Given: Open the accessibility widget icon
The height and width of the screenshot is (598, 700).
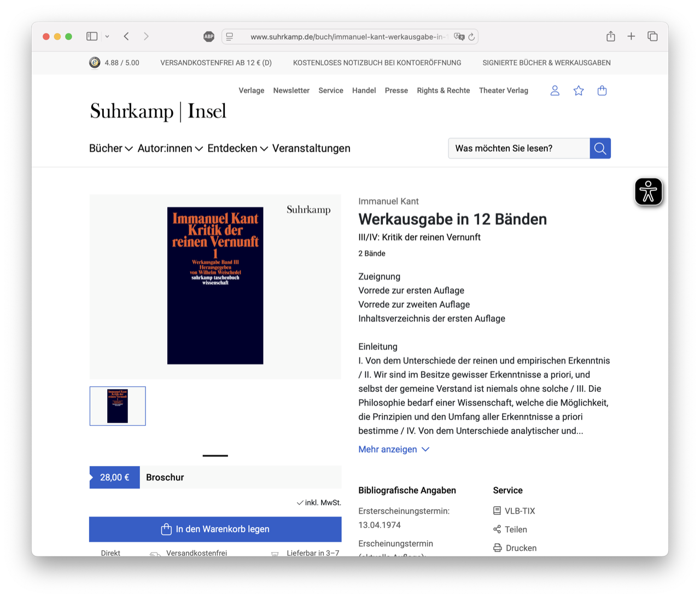Looking at the screenshot, I should click(x=649, y=192).
